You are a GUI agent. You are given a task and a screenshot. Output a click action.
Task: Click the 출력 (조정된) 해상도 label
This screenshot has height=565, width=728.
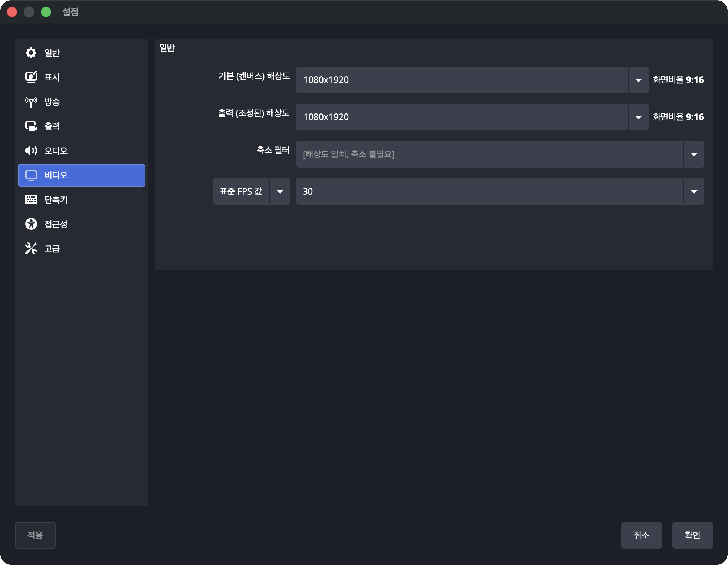tap(254, 113)
